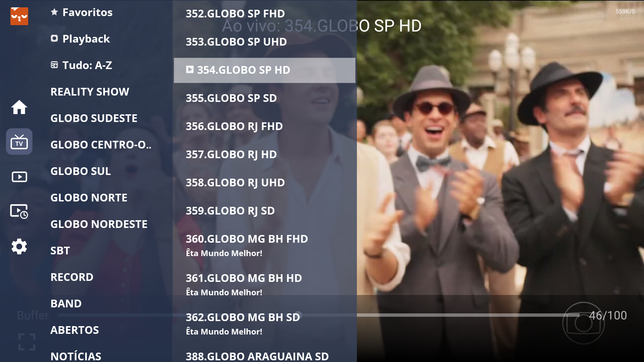Tune to 360.GLOBO MG BH FHD
Image resolution: width=644 pixels, height=362 pixels.
tap(247, 239)
